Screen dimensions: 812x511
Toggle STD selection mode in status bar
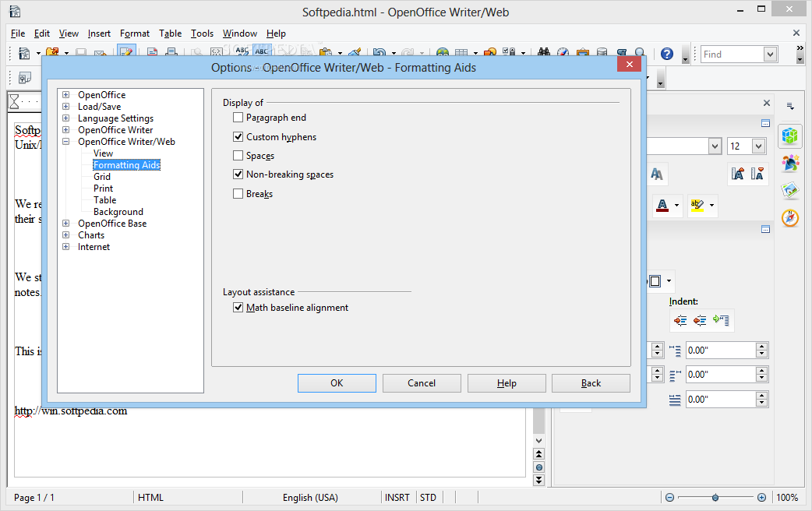tap(428, 498)
